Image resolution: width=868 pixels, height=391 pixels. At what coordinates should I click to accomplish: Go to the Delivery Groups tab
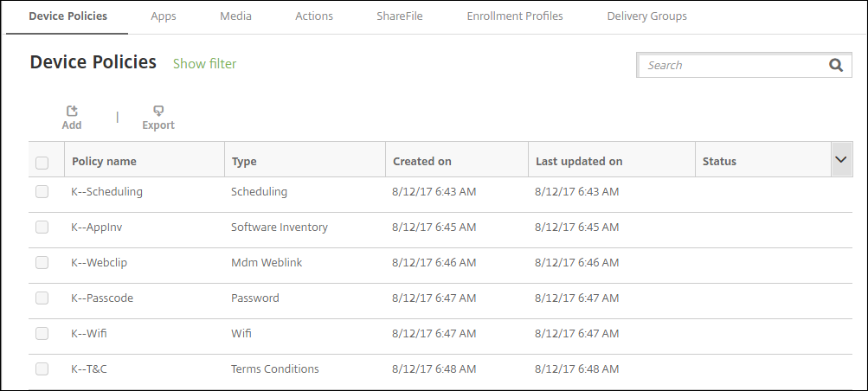pyautogui.click(x=646, y=16)
